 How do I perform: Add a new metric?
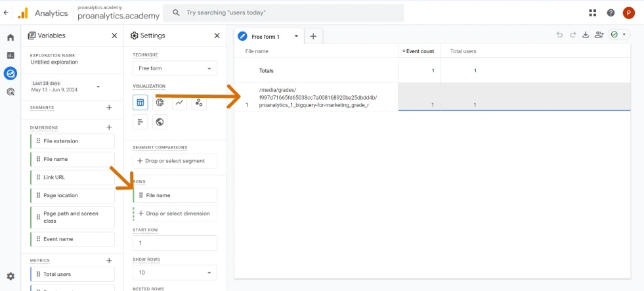(x=109, y=261)
